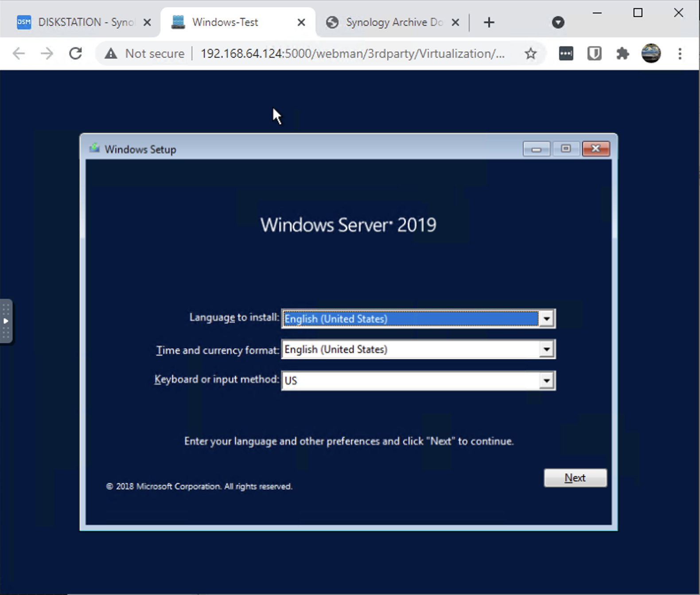Click the address bar URL
Screen dimensions: 700x595
click(352, 54)
